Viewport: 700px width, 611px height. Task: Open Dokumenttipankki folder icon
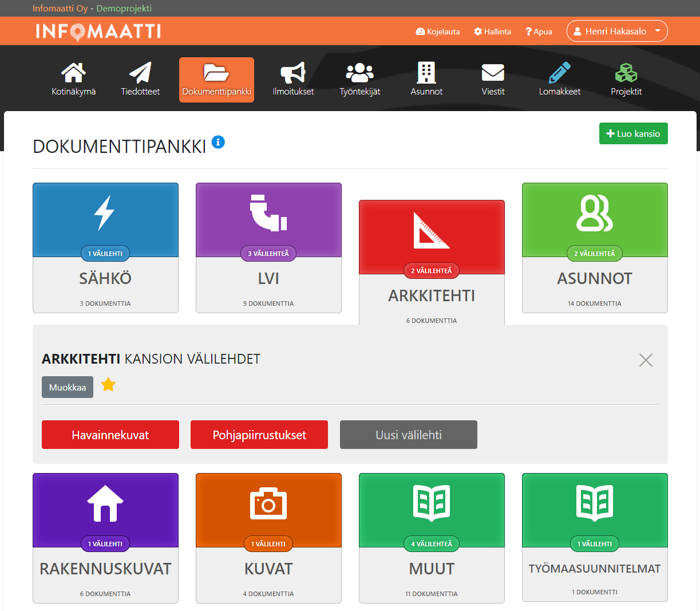pos(216,73)
